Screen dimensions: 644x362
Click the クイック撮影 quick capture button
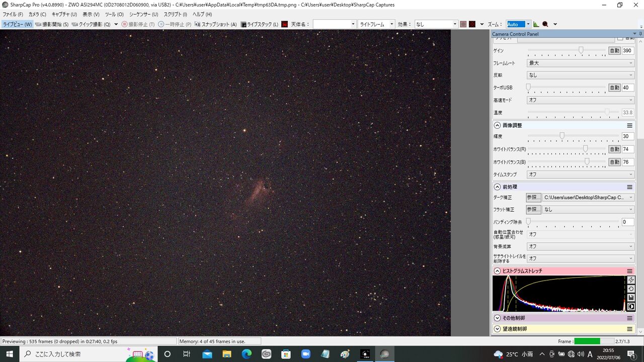coord(91,24)
